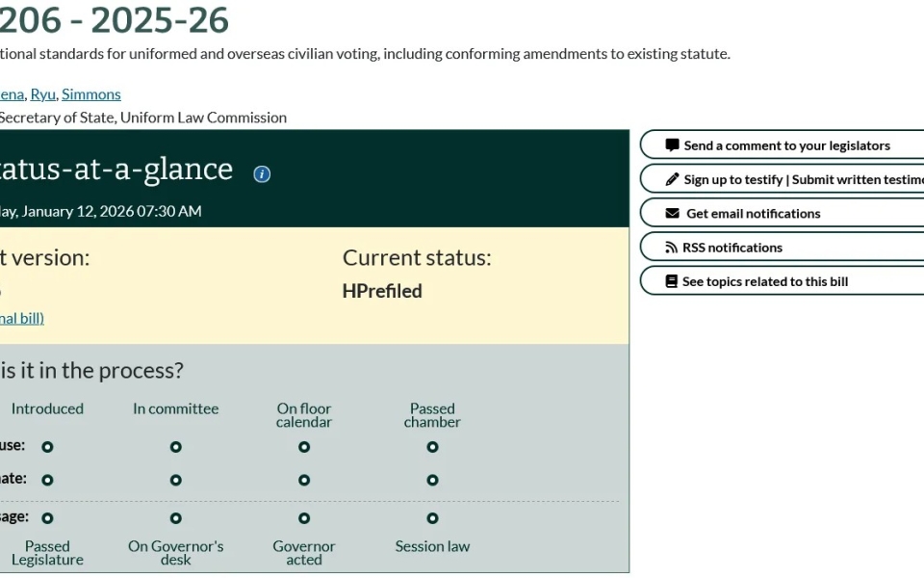
Task: See topics related to this bill
Action: tap(764, 281)
